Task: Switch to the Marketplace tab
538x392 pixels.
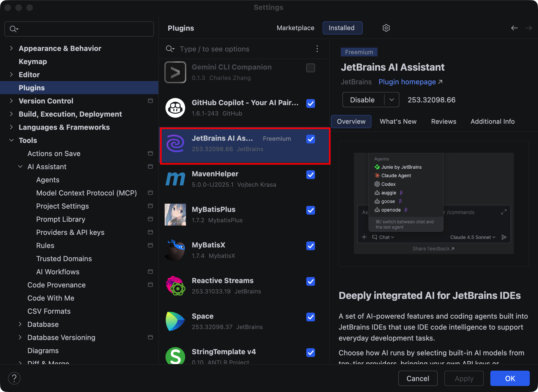Action: click(x=295, y=28)
